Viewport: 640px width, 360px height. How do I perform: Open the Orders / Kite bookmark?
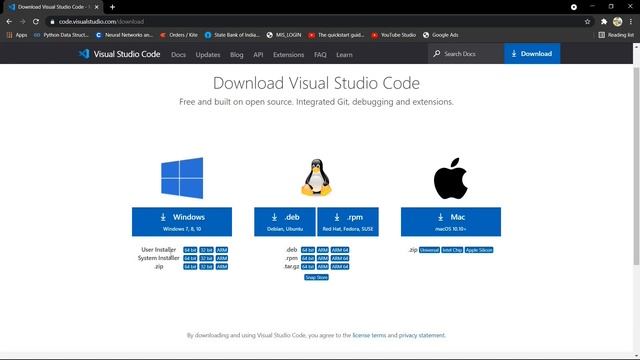coord(179,35)
